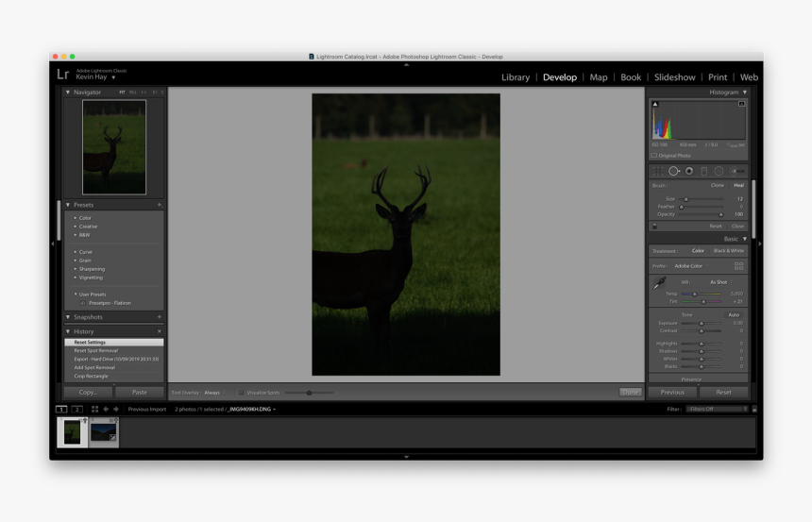
Task: Open the Tool Overlay Always dropdown
Action: [214, 393]
